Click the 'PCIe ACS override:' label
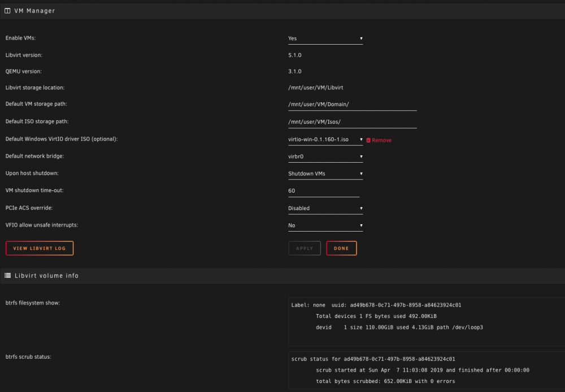 pyautogui.click(x=29, y=208)
